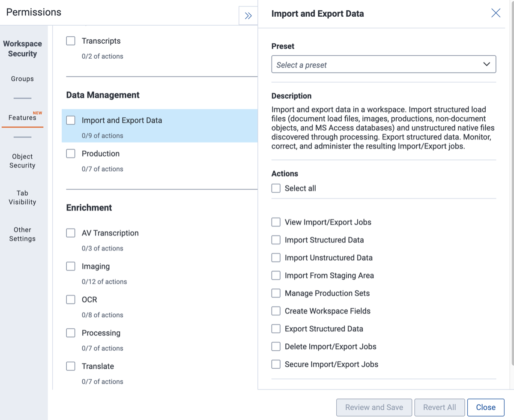The image size is (514, 420).
Task: Enable Create Workspace Fields action
Action: [x=276, y=311]
